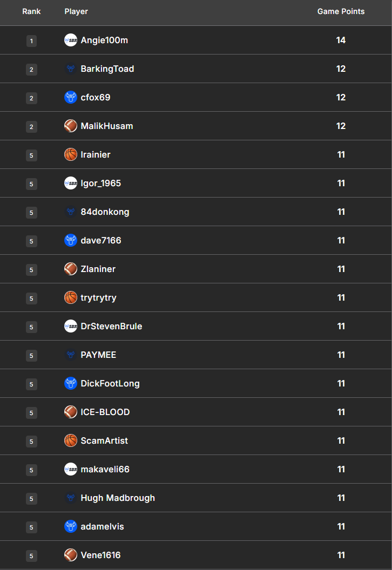
Task: Click the Rank column header
Action: coord(31,11)
